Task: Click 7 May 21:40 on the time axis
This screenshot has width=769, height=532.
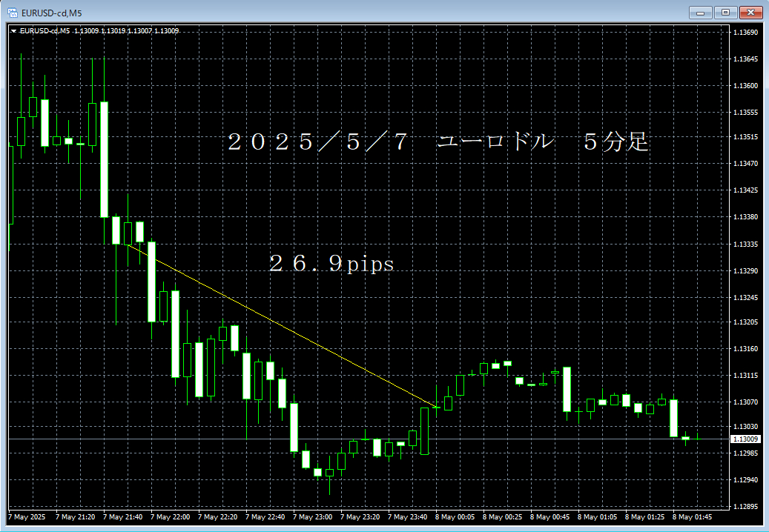Action: tap(123, 517)
